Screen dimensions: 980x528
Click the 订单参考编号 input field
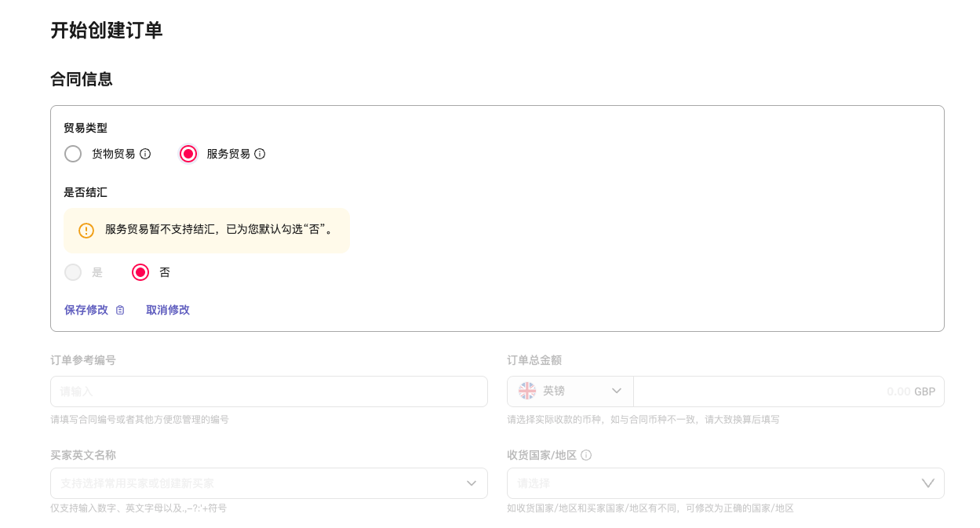(269, 391)
